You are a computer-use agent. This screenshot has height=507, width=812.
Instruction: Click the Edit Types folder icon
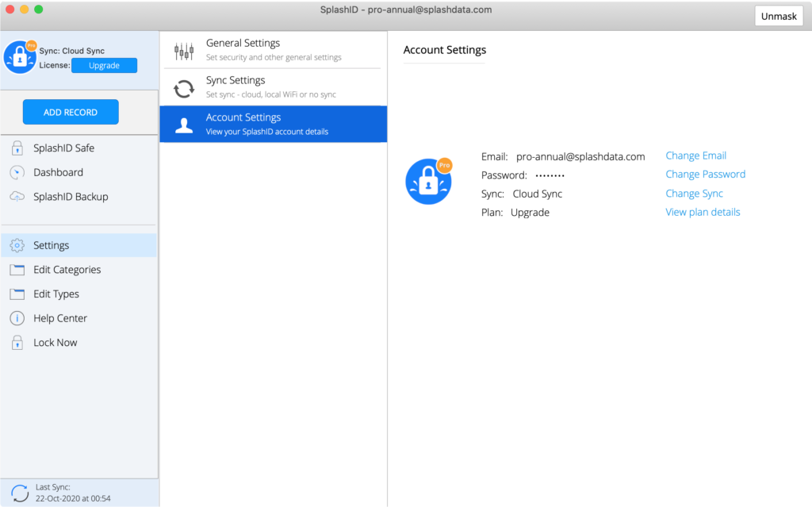(x=17, y=294)
